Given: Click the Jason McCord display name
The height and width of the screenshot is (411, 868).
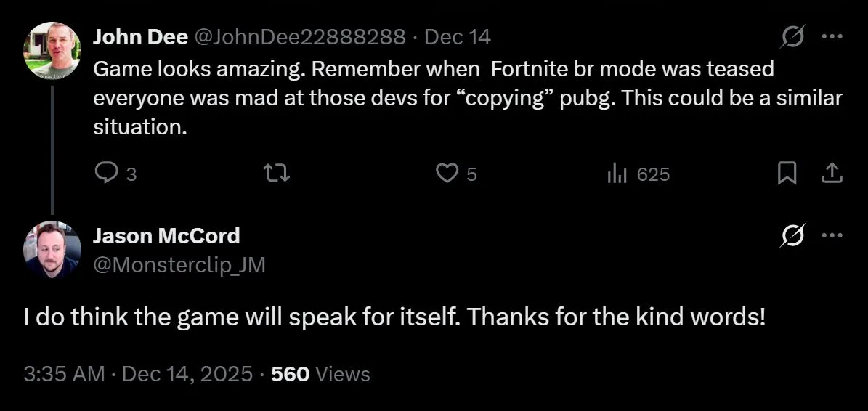Looking at the screenshot, I should pos(166,235).
